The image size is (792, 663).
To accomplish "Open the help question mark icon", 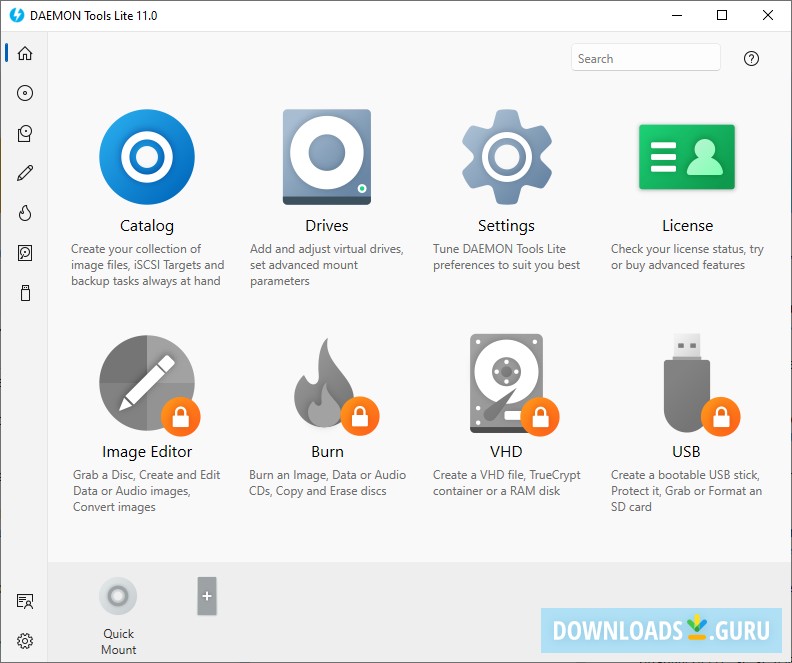I will (x=751, y=59).
